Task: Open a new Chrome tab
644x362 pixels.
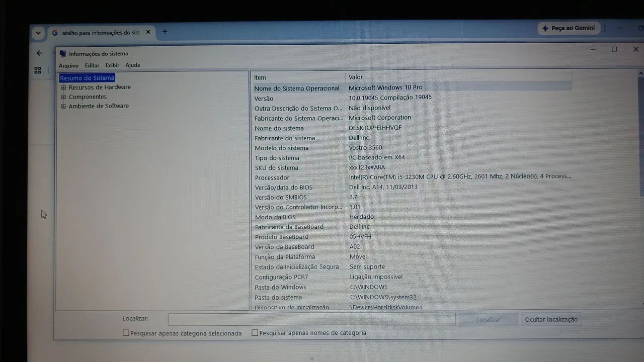Action: tap(165, 32)
